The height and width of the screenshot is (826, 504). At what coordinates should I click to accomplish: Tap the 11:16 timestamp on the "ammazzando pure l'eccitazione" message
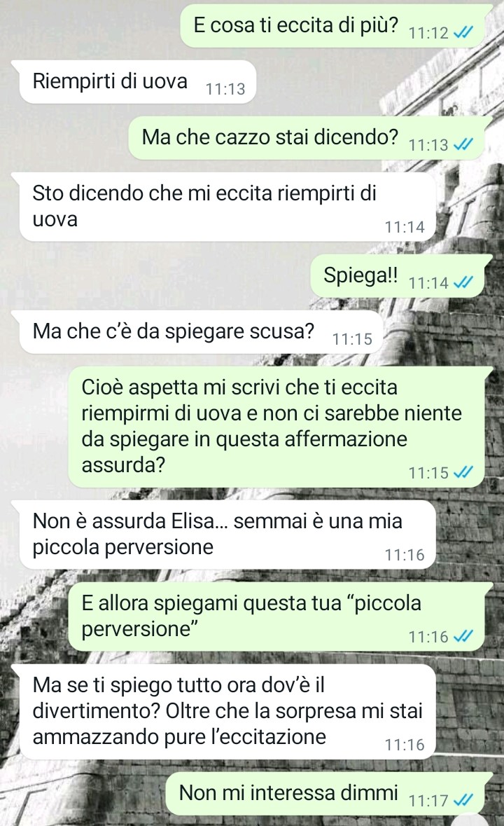pyautogui.click(x=404, y=745)
